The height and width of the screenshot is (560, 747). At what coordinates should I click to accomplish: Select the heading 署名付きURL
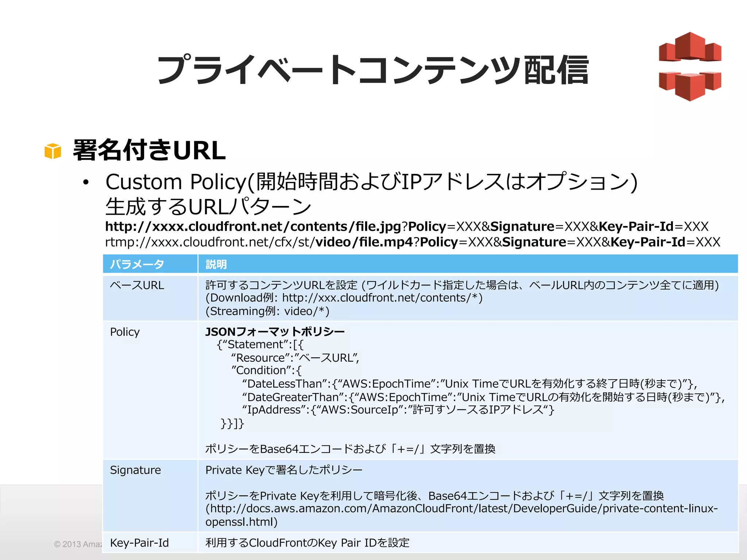click(149, 150)
